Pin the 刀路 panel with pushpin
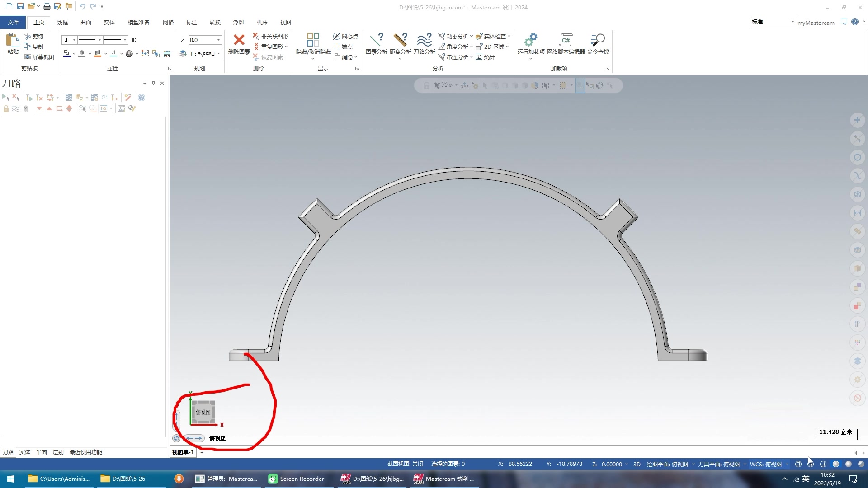 tap(153, 83)
